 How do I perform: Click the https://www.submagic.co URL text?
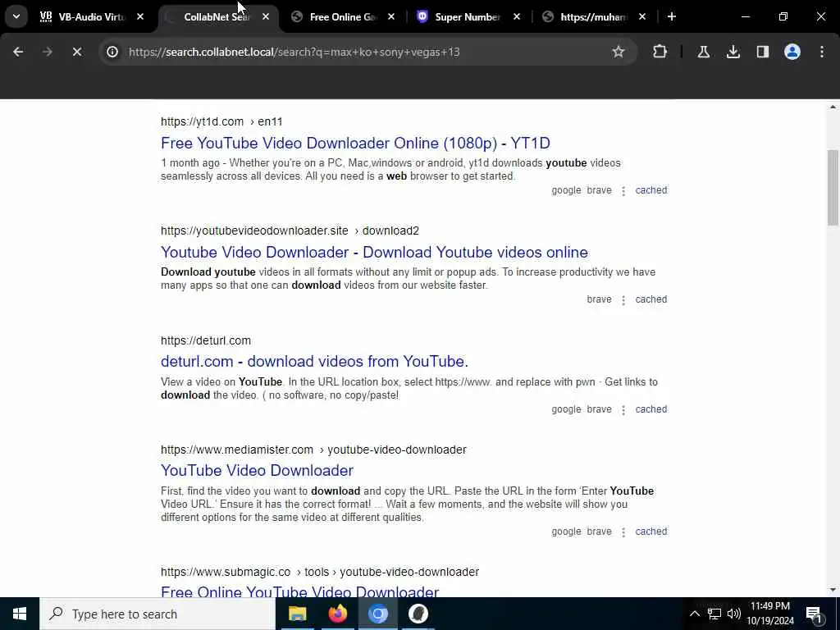tap(226, 572)
